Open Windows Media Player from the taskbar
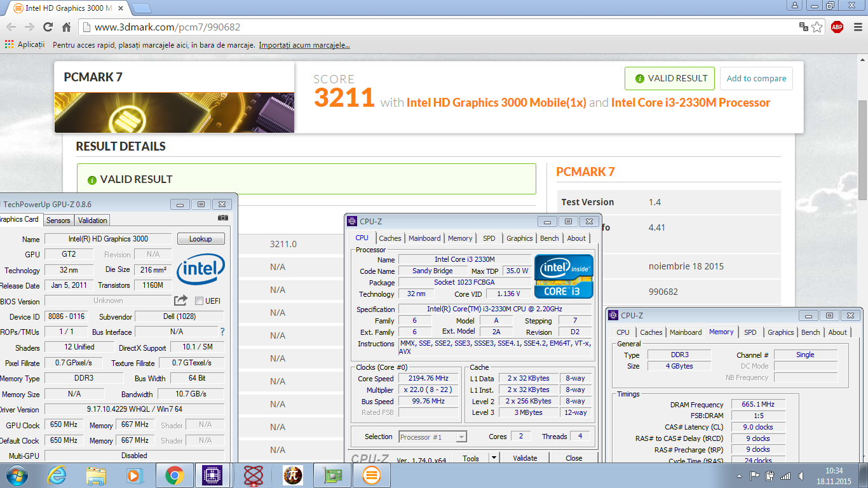 [x=134, y=475]
